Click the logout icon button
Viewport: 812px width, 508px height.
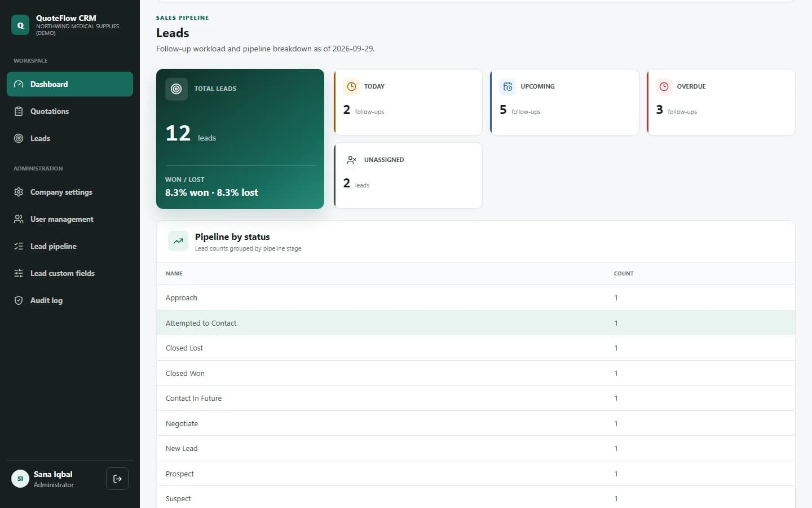pyautogui.click(x=117, y=479)
